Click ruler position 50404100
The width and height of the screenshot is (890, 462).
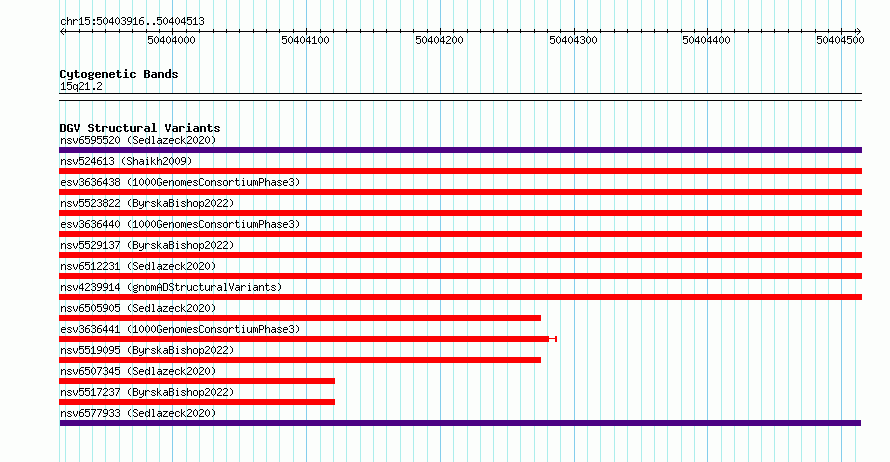pyautogui.click(x=305, y=40)
